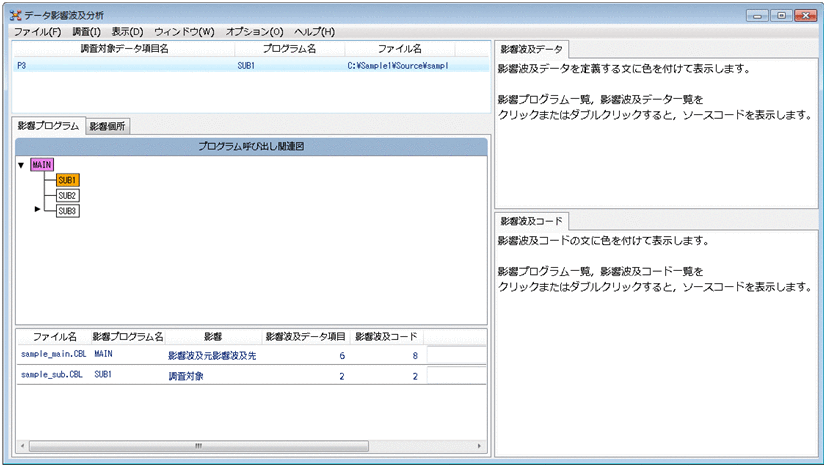The width and height of the screenshot is (827, 468).
Task: Click the MAIN cell in program list
Action: pyautogui.click(x=103, y=354)
